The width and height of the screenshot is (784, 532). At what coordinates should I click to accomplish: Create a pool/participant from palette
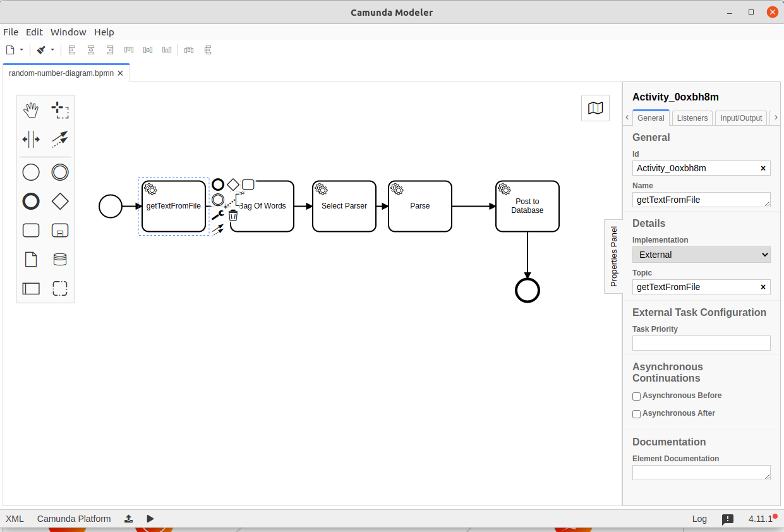[31, 289]
